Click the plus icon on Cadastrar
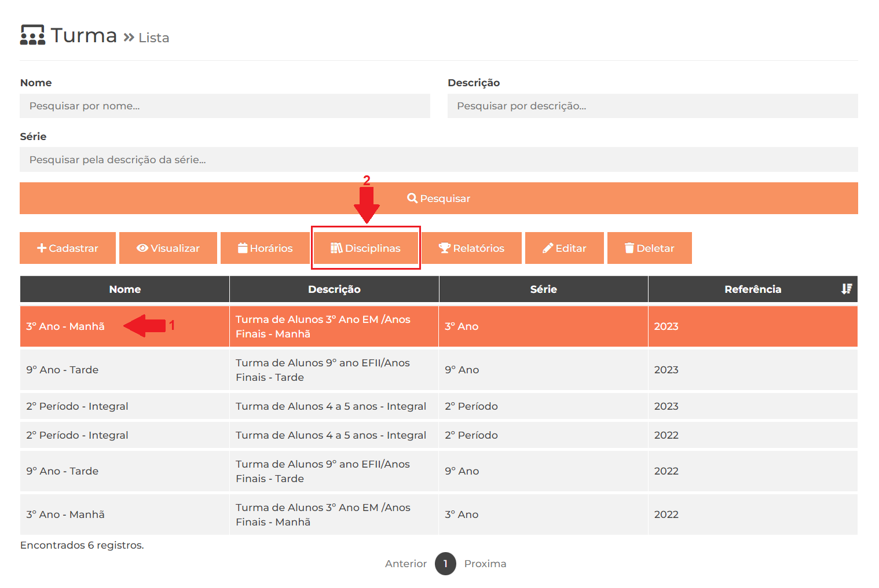 [x=42, y=248]
